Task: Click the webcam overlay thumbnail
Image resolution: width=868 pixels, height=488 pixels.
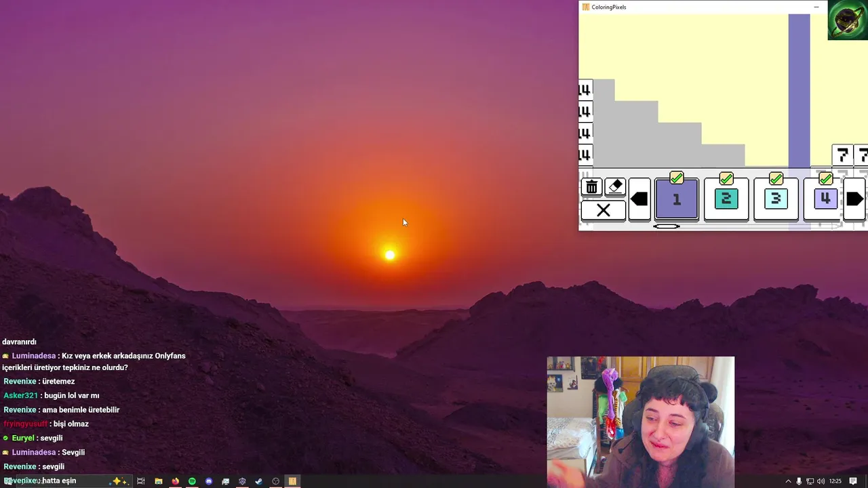Action: 640,422
